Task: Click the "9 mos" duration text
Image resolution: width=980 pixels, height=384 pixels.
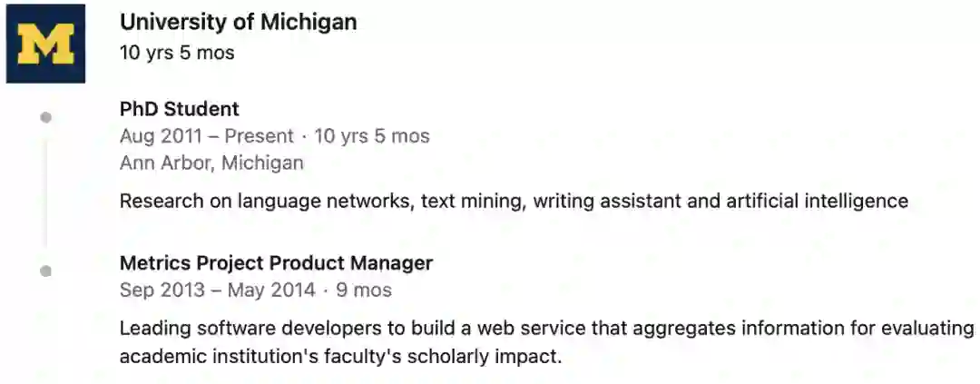Action: tap(364, 290)
